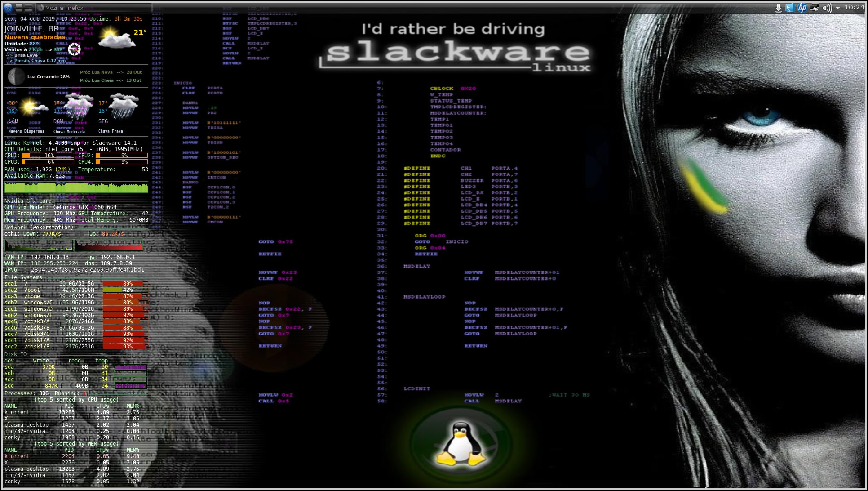Switch to the bottom-left virtual desktop

pos(19,11)
